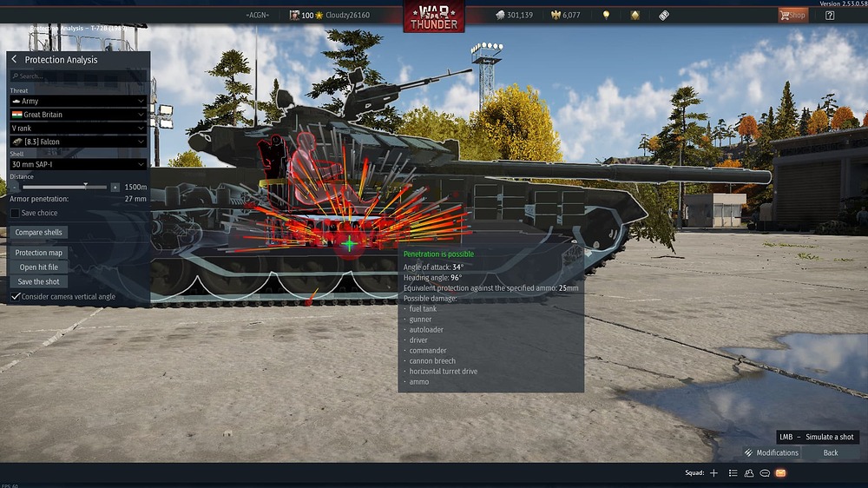Open the list icon in bottom bar

point(733,472)
